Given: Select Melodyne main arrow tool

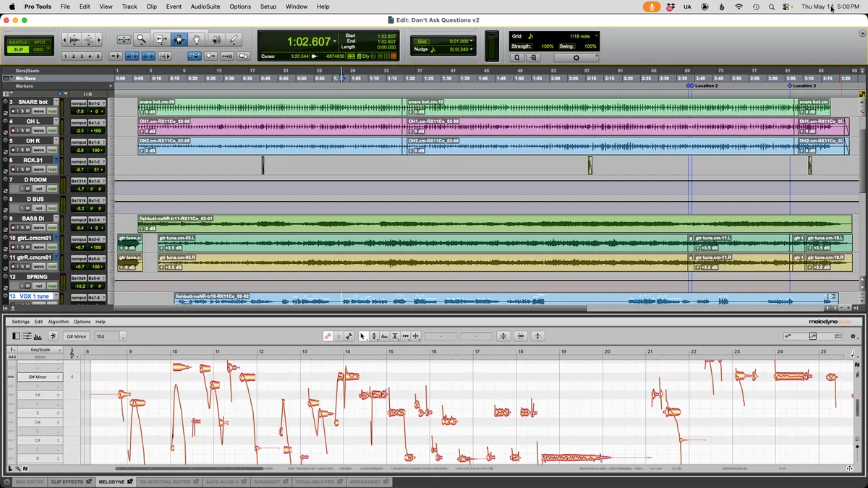Looking at the screenshot, I should (363, 336).
